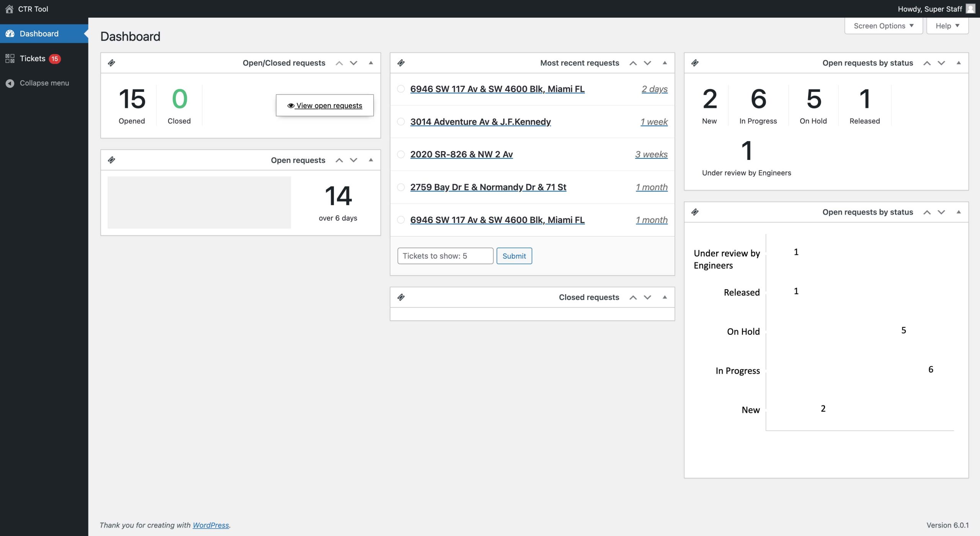Move Open/Closed requests widget down

tap(354, 63)
